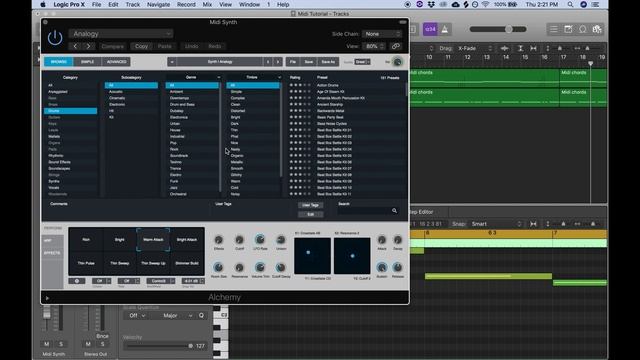Open the Apple menu

click(x=42, y=4)
